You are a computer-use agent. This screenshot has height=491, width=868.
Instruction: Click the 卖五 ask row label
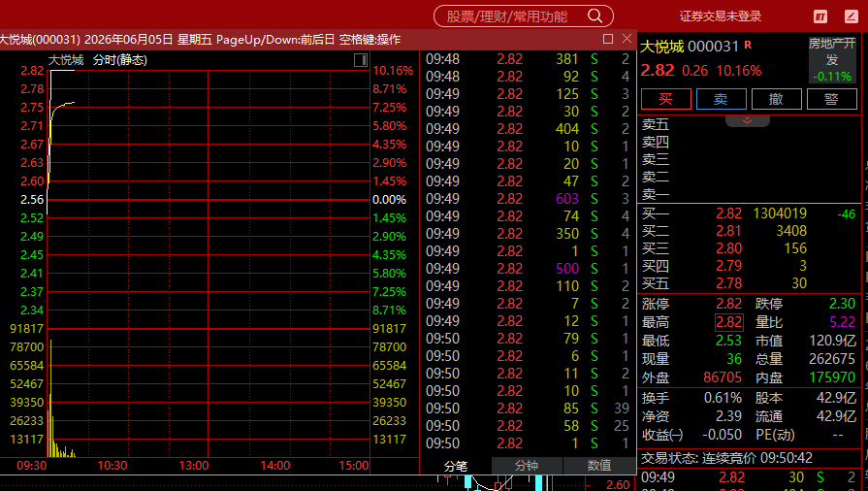pyautogui.click(x=656, y=124)
